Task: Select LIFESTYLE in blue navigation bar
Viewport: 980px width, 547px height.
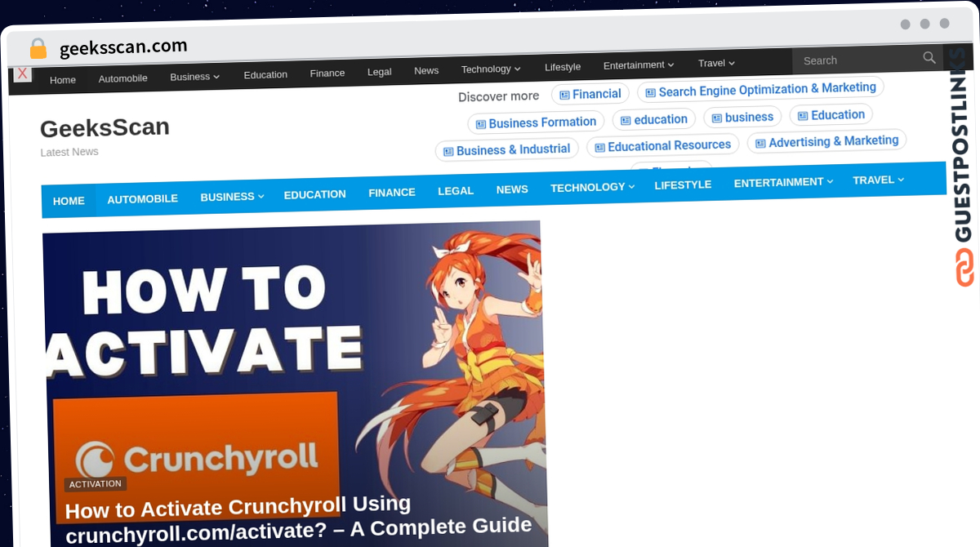Action: tap(683, 185)
